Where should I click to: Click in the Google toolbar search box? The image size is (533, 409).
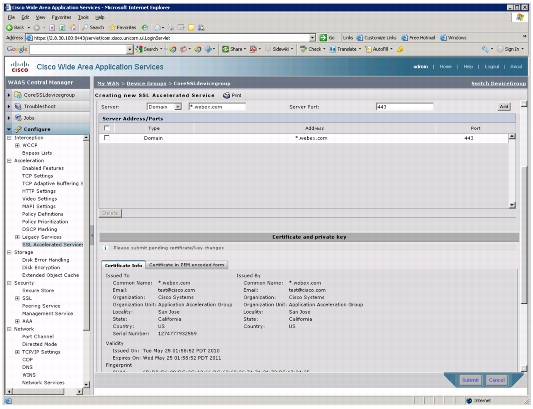tap(78, 50)
